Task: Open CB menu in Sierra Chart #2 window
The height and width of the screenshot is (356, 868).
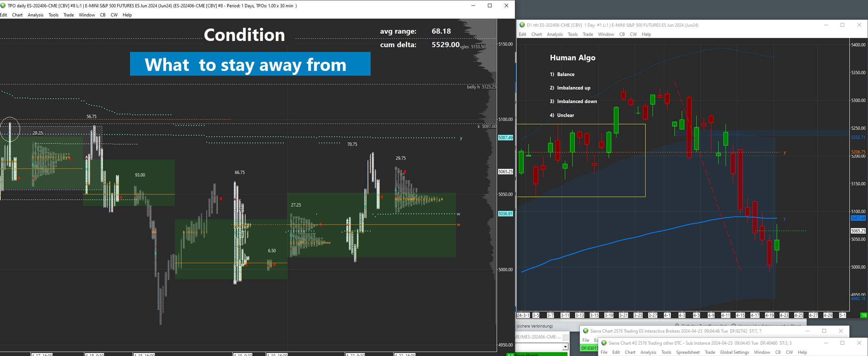Action: pos(778,352)
